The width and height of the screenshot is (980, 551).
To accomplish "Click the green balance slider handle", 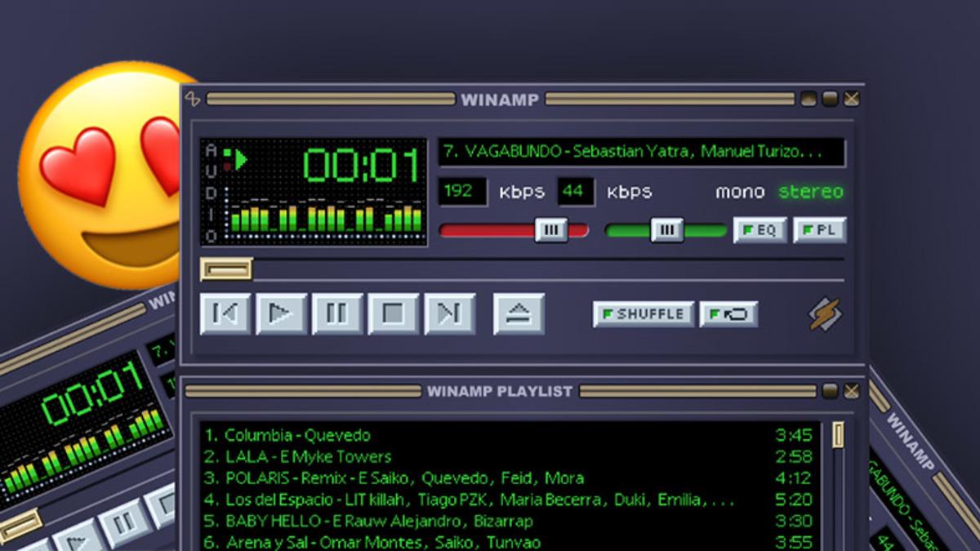I will pos(666,230).
